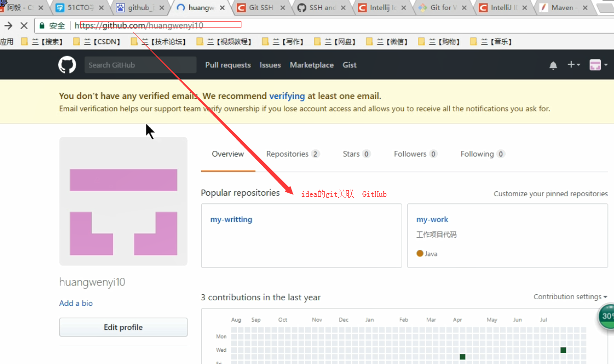The width and height of the screenshot is (614, 364).
Task: Open the 购物 bookmarks folder
Action: point(439,42)
